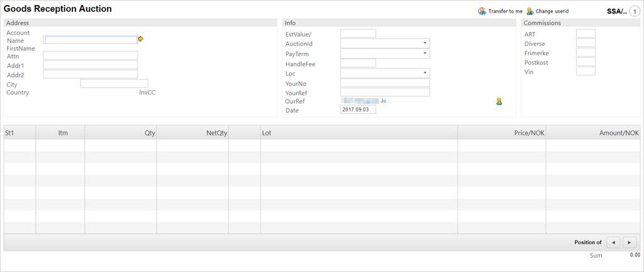Image resolution: width=644 pixels, height=272 pixels.
Task: Select the Name input field
Action: (x=90, y=40)
